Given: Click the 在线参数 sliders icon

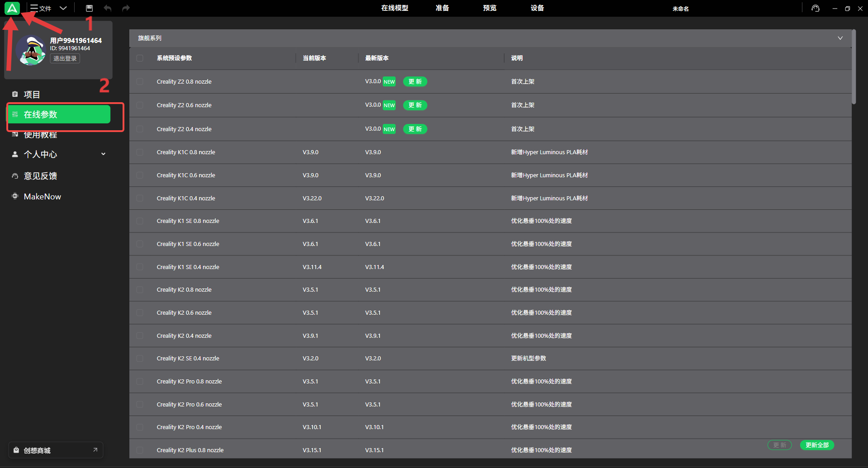Looking at the screenshot, I should pyautogui.click(x=15, y=114).
